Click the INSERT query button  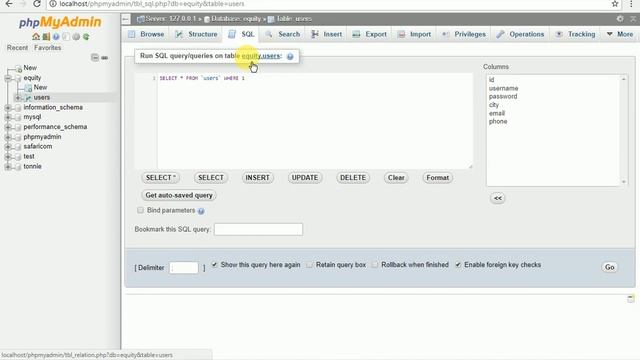[x=257, y=178]
